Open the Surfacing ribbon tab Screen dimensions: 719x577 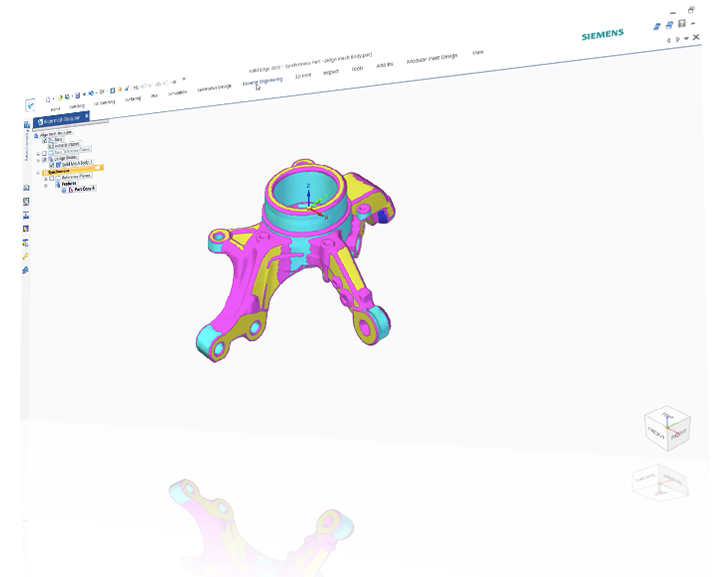(133, 99)
